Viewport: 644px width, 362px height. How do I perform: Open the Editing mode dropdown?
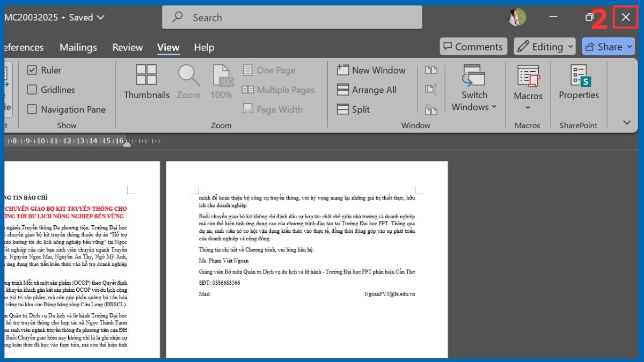(x=544, y=47)
